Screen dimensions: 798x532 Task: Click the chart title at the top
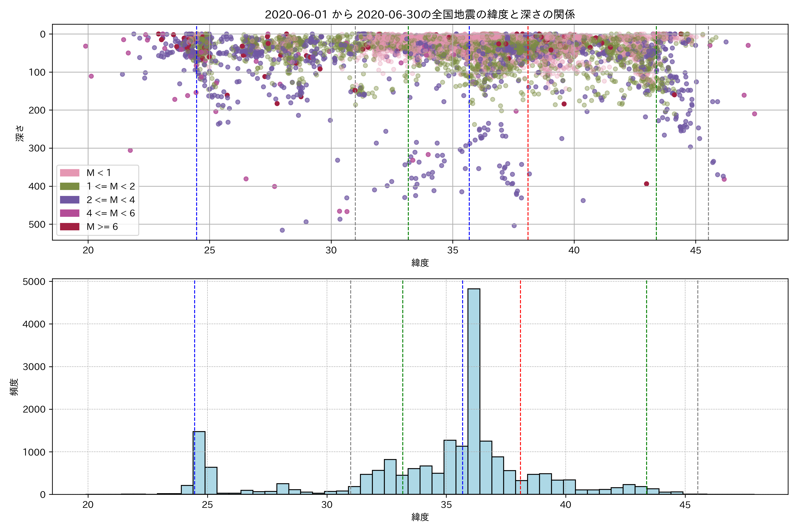pos(420,15)
